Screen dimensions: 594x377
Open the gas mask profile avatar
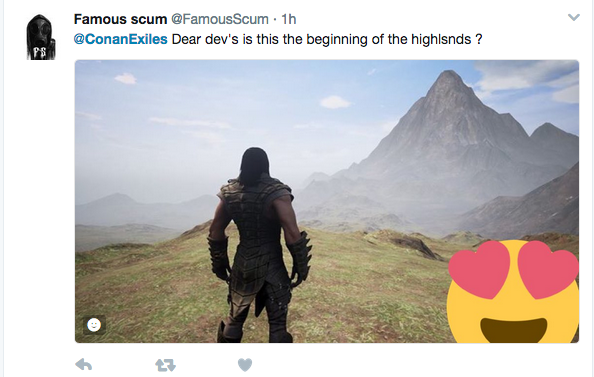[x=41, y=37]
